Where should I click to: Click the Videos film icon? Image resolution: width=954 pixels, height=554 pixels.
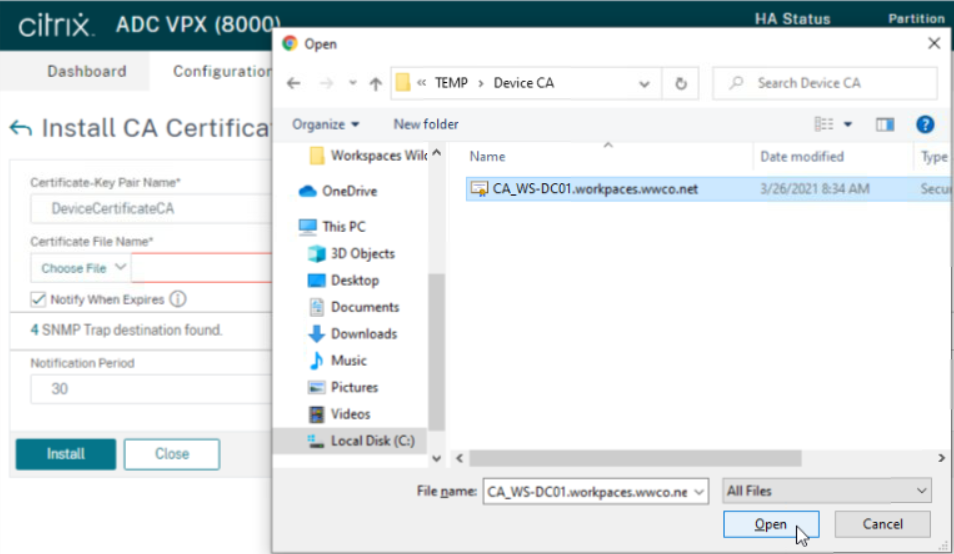tap(316, 414)
